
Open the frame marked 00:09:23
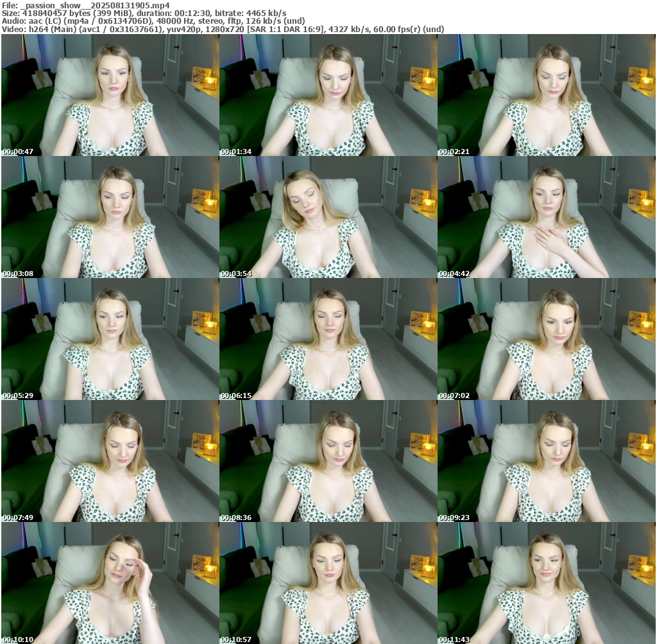click(546, 461)
